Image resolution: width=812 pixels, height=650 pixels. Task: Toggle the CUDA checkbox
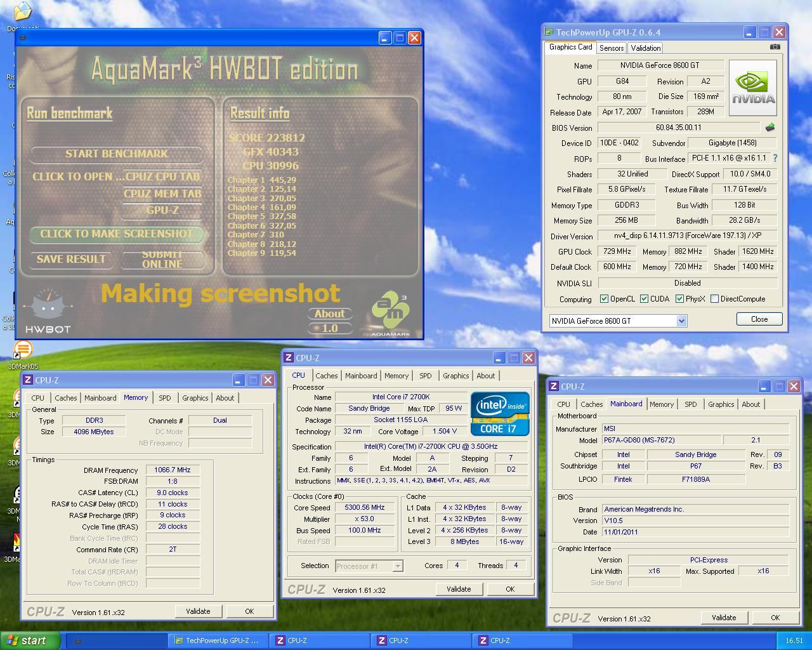coord(645,299)
